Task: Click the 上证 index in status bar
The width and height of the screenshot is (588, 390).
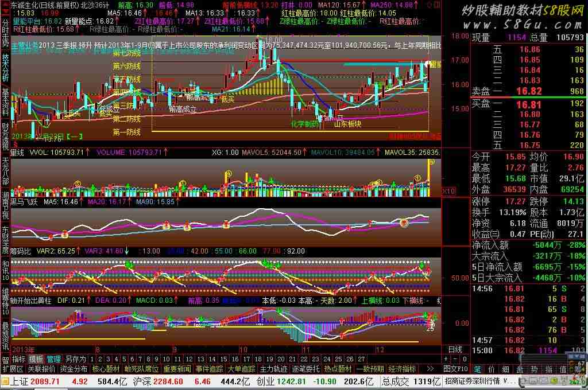Action: coord(19,382)
